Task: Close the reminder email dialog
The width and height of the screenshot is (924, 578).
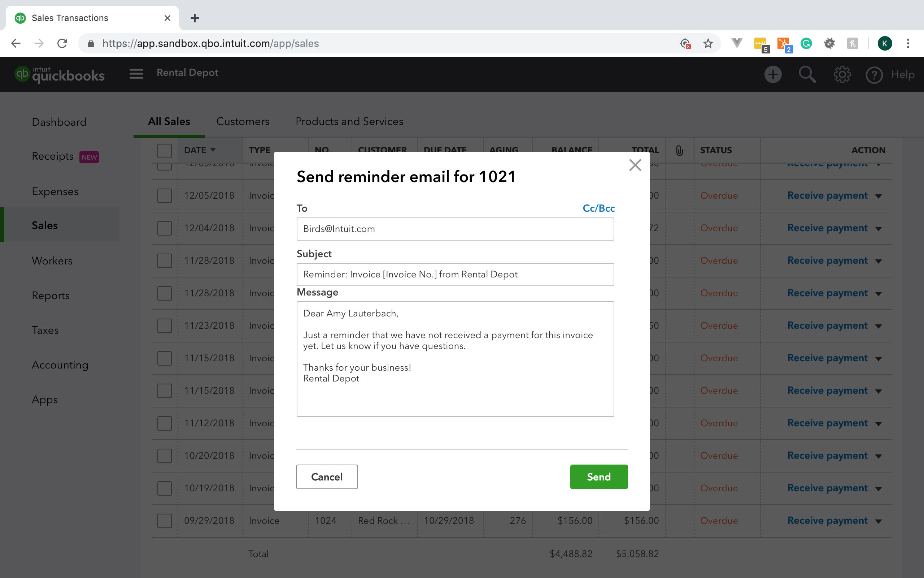Action: [635, 165]
